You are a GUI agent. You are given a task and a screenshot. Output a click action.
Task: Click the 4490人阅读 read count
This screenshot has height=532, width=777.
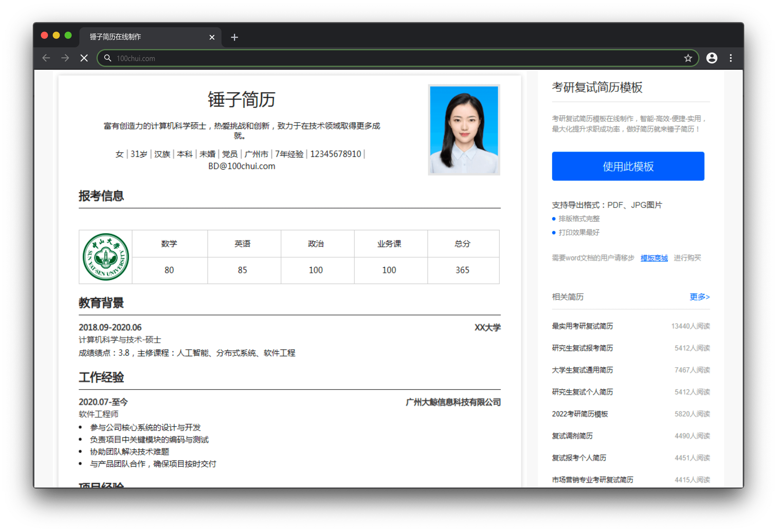(692, 436)
